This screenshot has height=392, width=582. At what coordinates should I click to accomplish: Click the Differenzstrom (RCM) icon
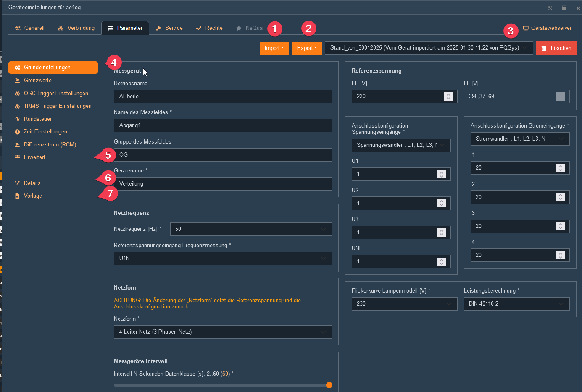17,145
